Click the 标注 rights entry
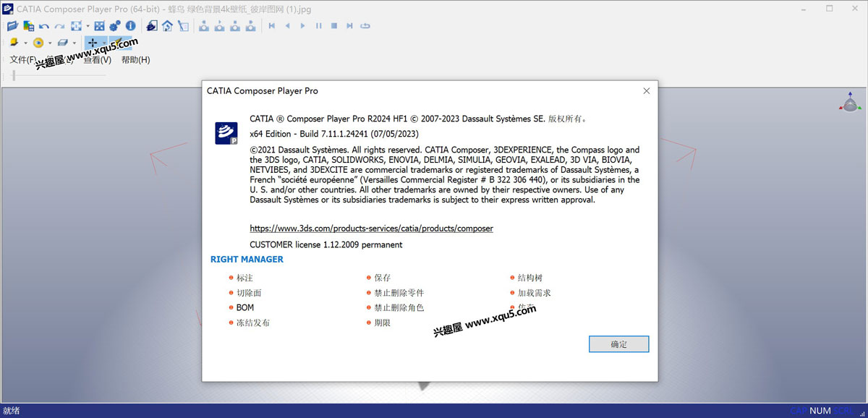The image size is (868, 418). (x=245, y=278)
